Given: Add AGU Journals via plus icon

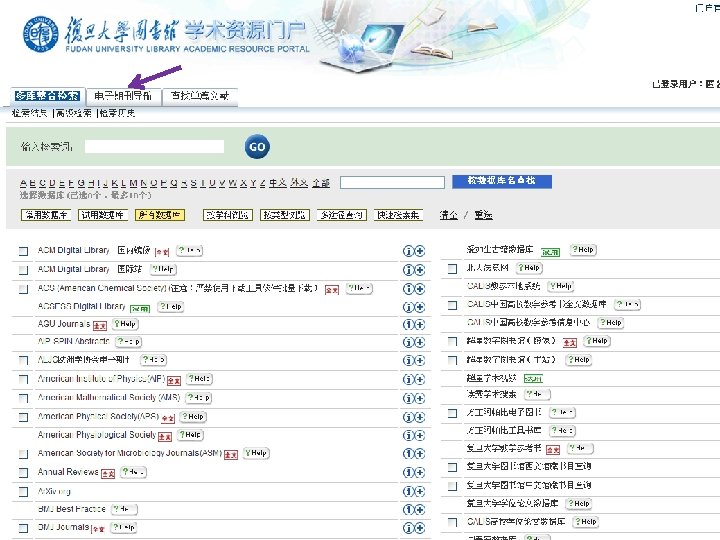Looking at the screenshot, I should point(420,325).
